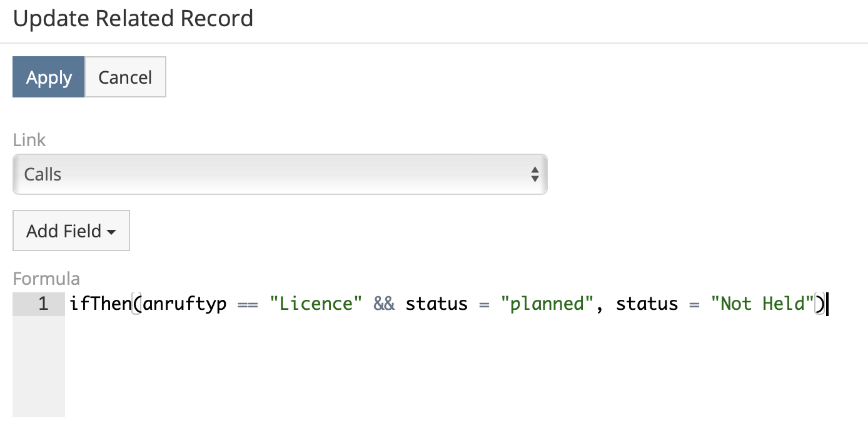Click the "planned" string literal
This screenshot has height=426, width=868.
[547, 304]
